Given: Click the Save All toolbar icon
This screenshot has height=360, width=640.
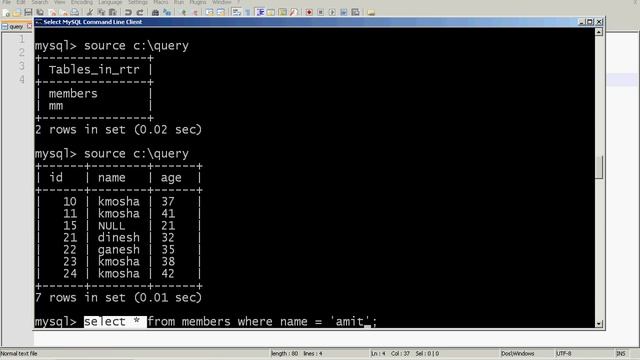Looking at the screenshot, I should coord(40,12).
